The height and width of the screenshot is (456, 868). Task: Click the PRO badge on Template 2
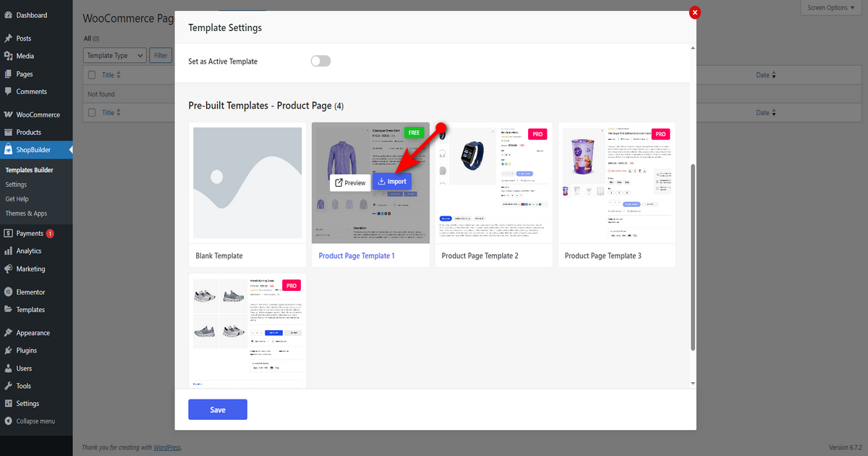pos(537,134)
